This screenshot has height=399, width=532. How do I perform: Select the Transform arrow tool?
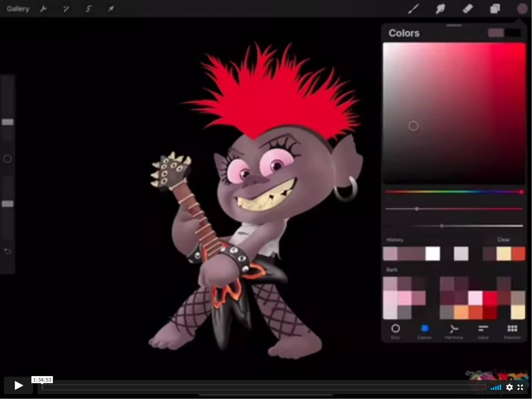tap(111, 8)
